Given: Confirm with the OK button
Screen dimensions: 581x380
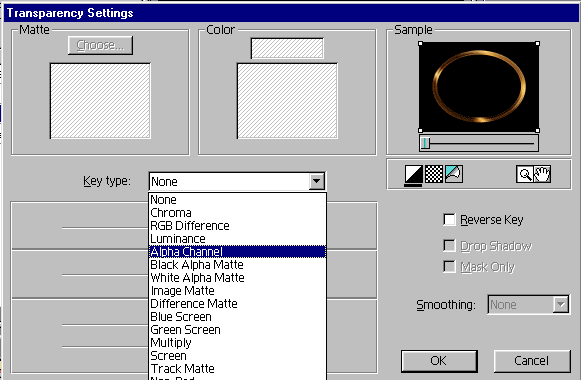Looking at the screenshot, I should [x=439, y=361].
